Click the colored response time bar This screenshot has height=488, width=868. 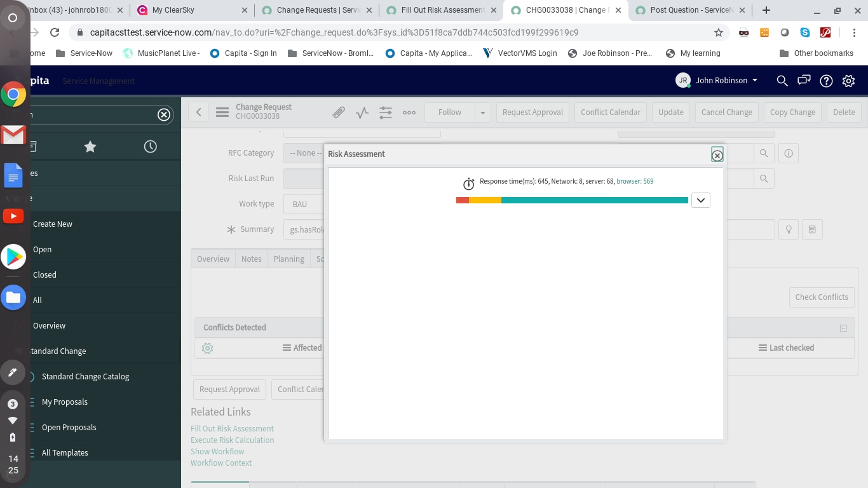pos(570,200)
